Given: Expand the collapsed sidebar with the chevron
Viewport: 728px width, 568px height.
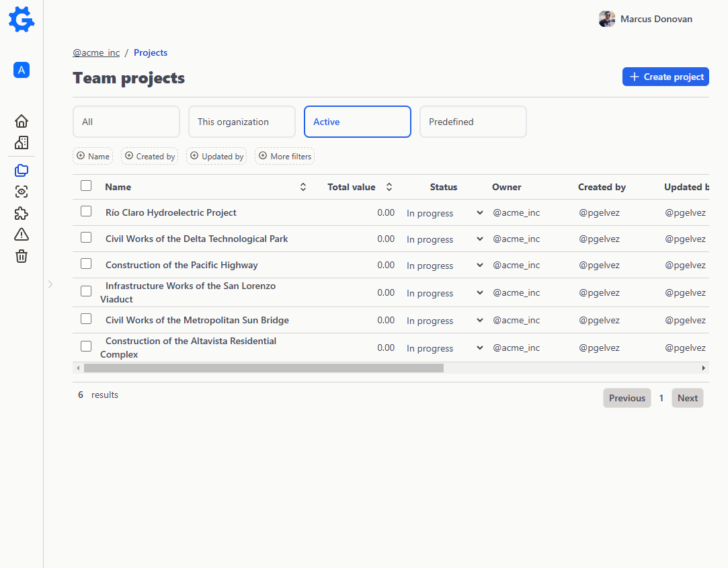Looking at the screenshot, I should tap(50, 284).
